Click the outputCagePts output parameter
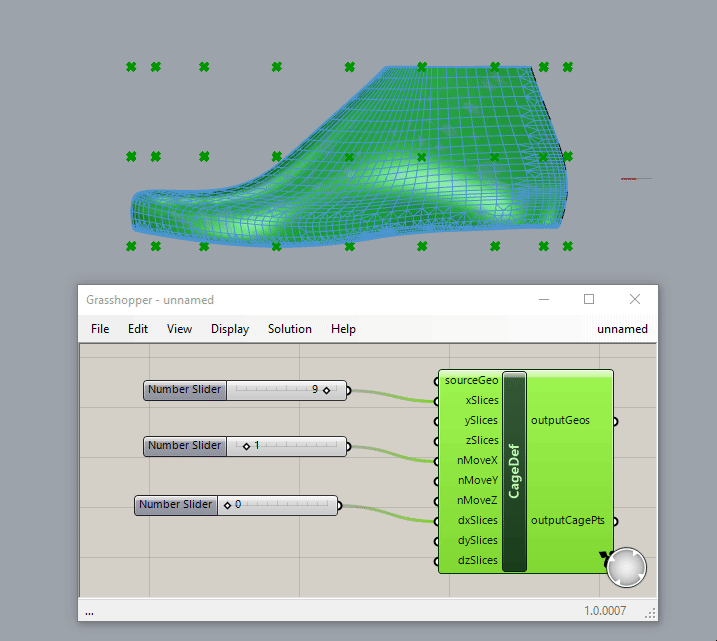Screen dimensions: 717x641 point(567,521)
